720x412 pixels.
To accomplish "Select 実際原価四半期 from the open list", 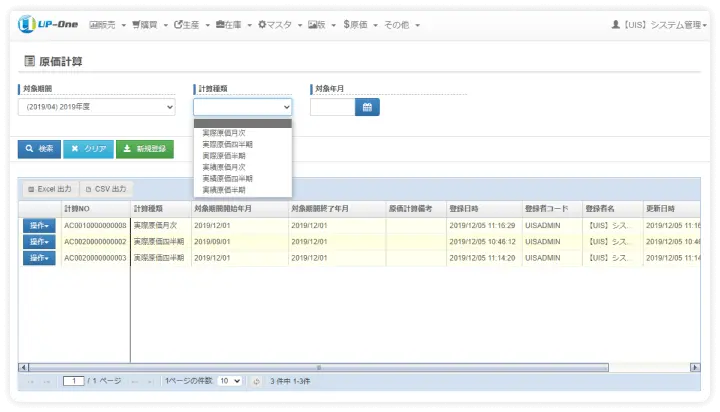I will [x=228, y=144].
